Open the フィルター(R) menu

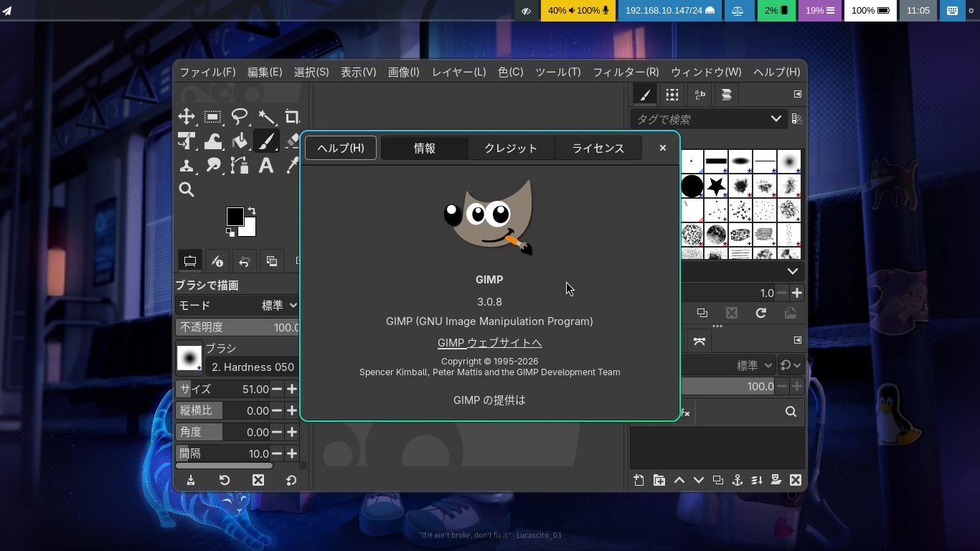[x=625, y=72]
